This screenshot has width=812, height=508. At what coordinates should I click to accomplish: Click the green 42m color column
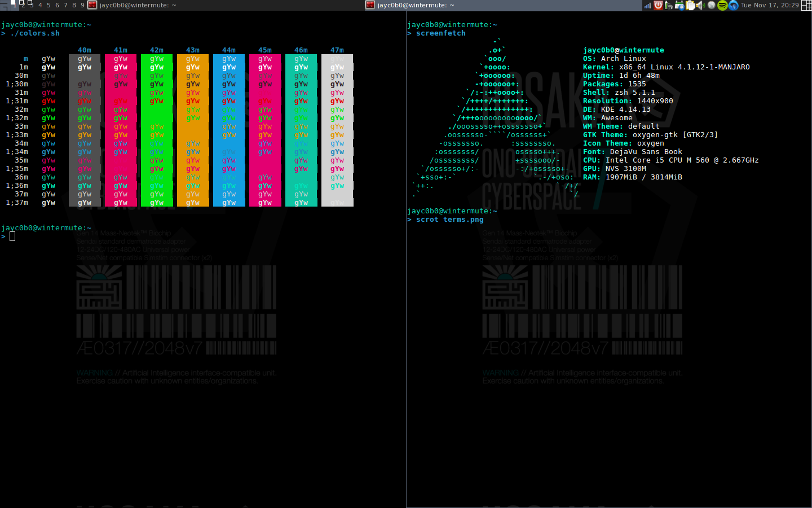(x=157, y=130)
